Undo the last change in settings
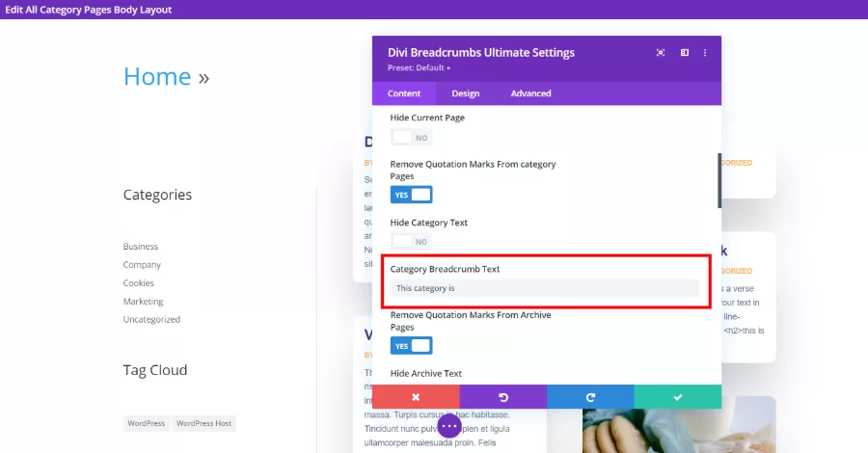Viewport: 868px width, 453px height. click(x=503, y=396)
